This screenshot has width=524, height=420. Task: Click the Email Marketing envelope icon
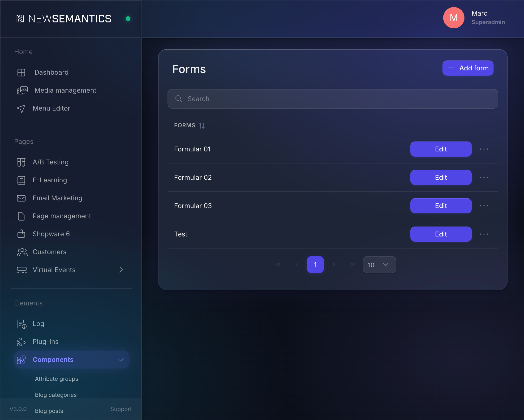(21, 198)
